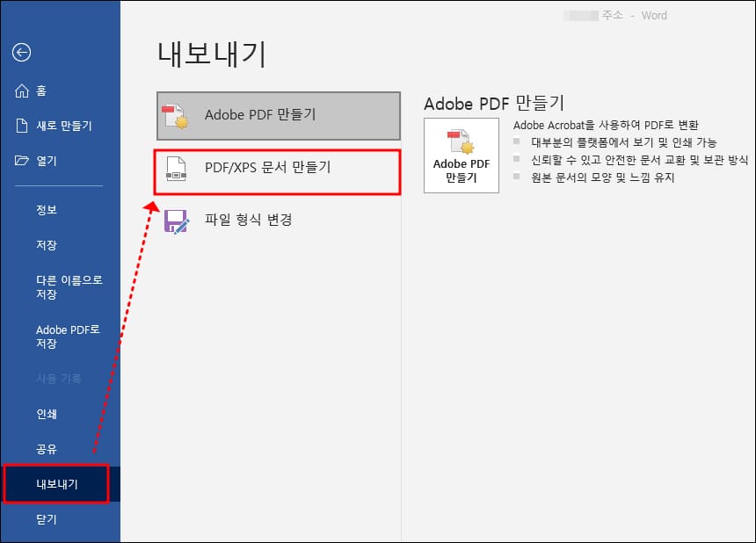Open the 정보 page
This screenshot has width=756, height=543.
click(61, 210)
